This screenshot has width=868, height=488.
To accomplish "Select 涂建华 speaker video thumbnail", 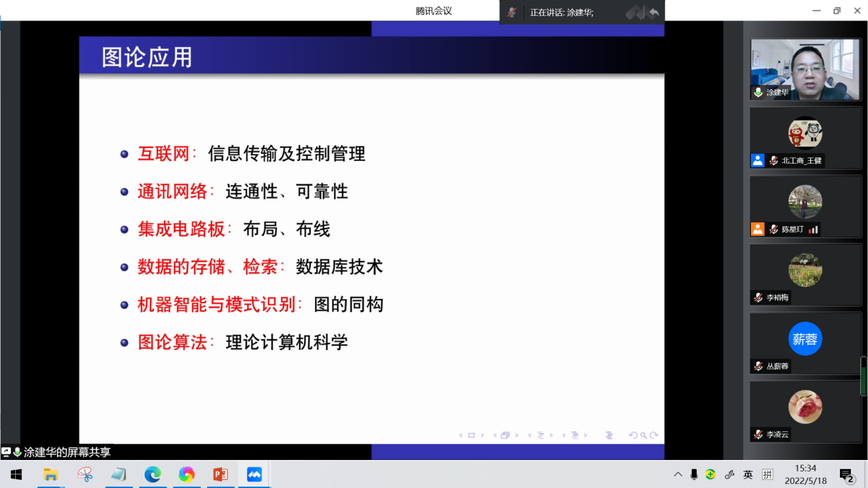I will coord(805,69).
